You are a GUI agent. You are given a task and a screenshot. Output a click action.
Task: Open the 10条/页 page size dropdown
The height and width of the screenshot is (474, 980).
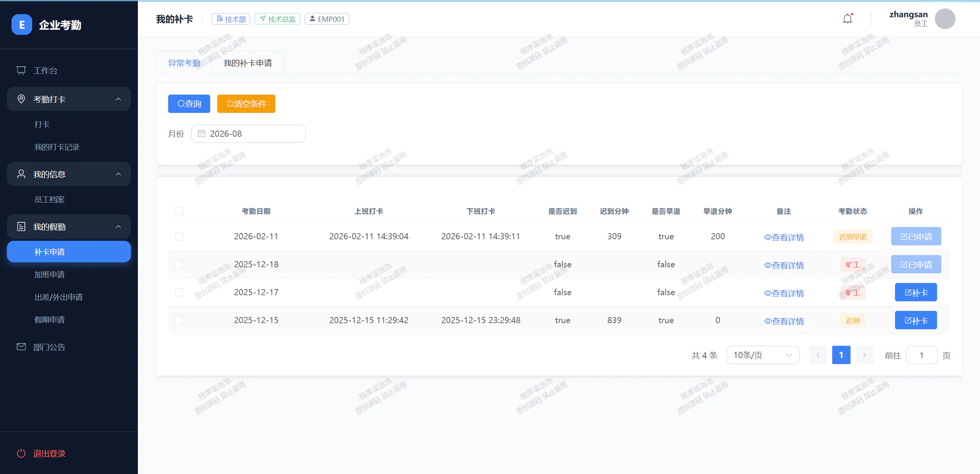point(763,355)
